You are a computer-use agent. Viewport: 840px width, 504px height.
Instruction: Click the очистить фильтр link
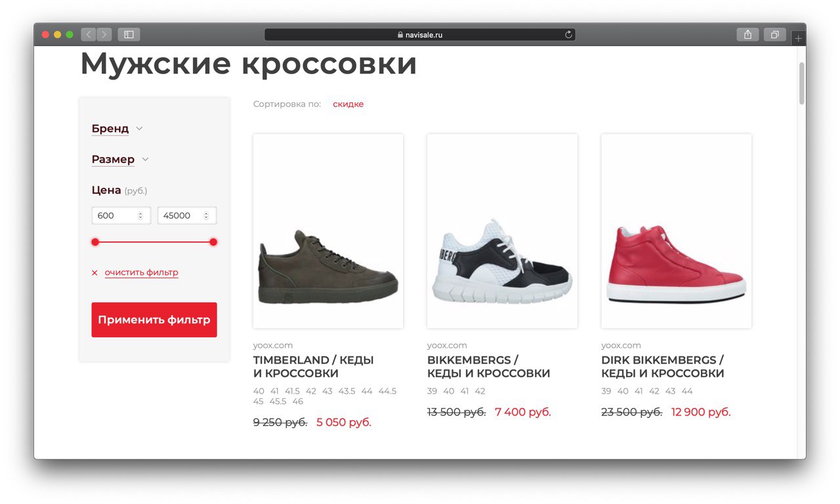(141, 272)
